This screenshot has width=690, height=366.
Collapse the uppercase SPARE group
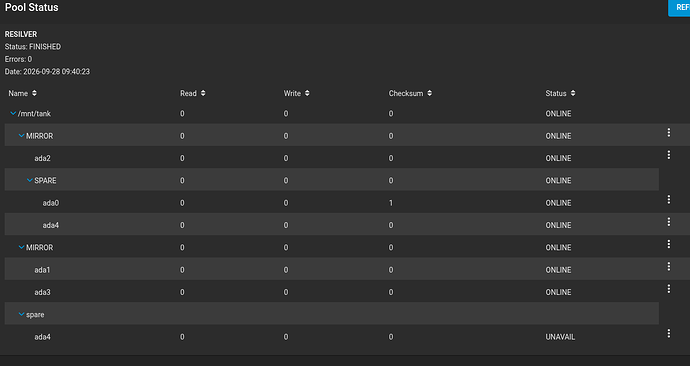pos(29,180)
